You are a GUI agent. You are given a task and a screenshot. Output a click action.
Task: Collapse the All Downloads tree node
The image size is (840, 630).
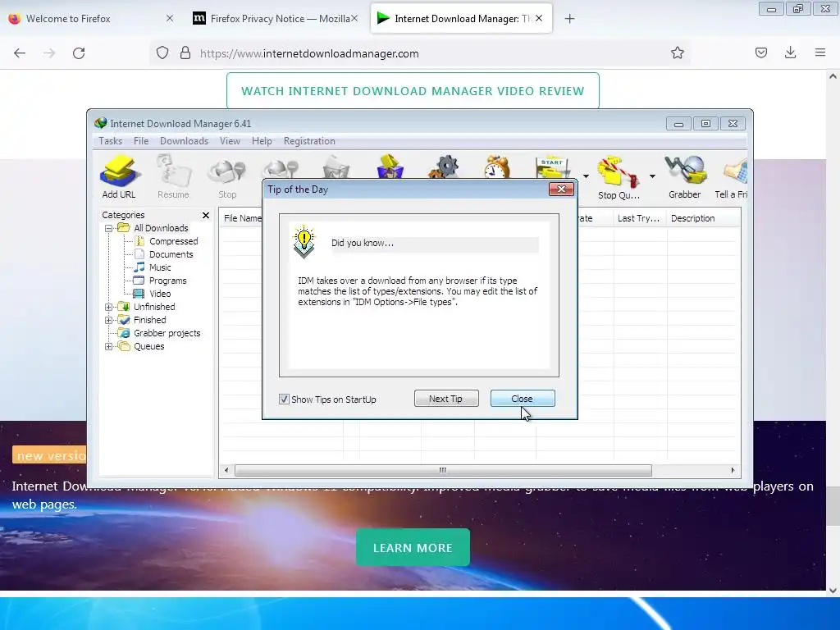(109, 228)
